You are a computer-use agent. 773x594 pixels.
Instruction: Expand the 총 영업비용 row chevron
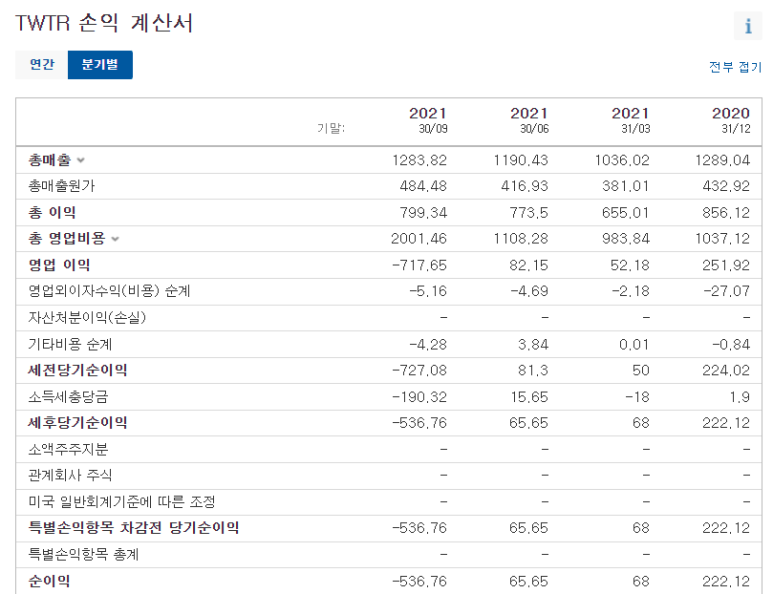(x=115, y=239)
